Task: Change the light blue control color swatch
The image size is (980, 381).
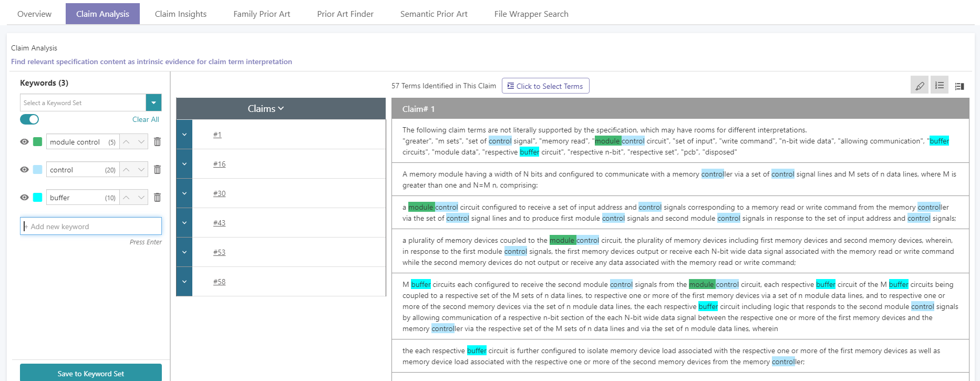Action: click(x=37, y=170)
